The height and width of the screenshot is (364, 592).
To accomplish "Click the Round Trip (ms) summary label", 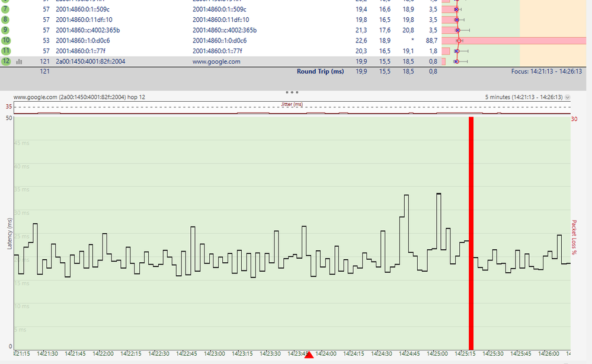I will click(x=320, y=71).
